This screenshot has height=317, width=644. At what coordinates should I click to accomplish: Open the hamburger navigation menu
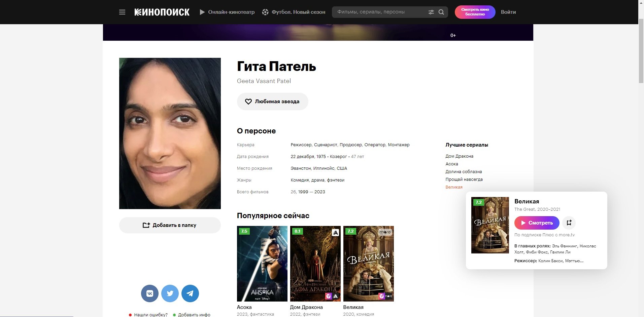(x=122, y=12)
